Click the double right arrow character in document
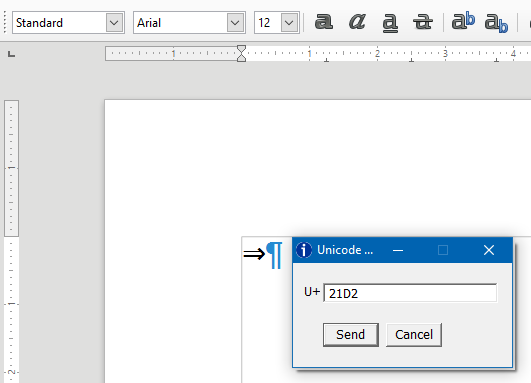Viewport: 531px width, 383px height. point(254,253)
